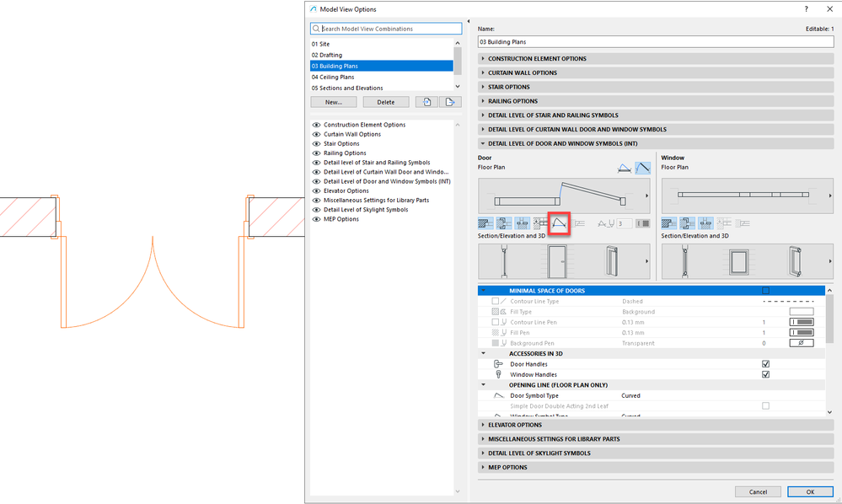
Task: Toggle third window floor plan sill icon
Action: point(705,223)
